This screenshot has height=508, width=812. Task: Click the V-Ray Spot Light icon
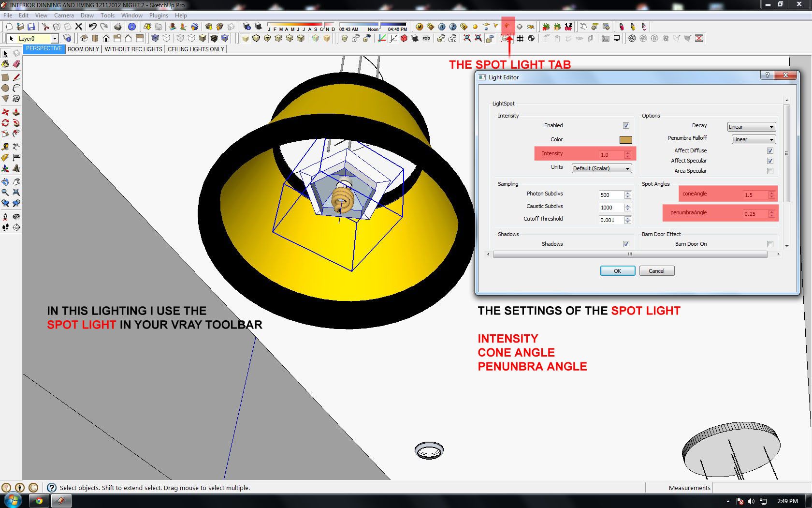pyautogui.click(x=507, y=27)
